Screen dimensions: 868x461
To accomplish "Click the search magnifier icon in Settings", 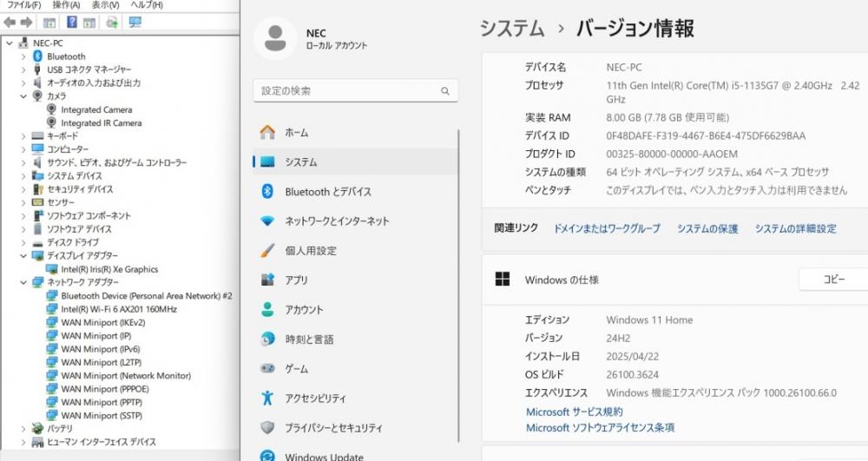I will tap(445, 91).
